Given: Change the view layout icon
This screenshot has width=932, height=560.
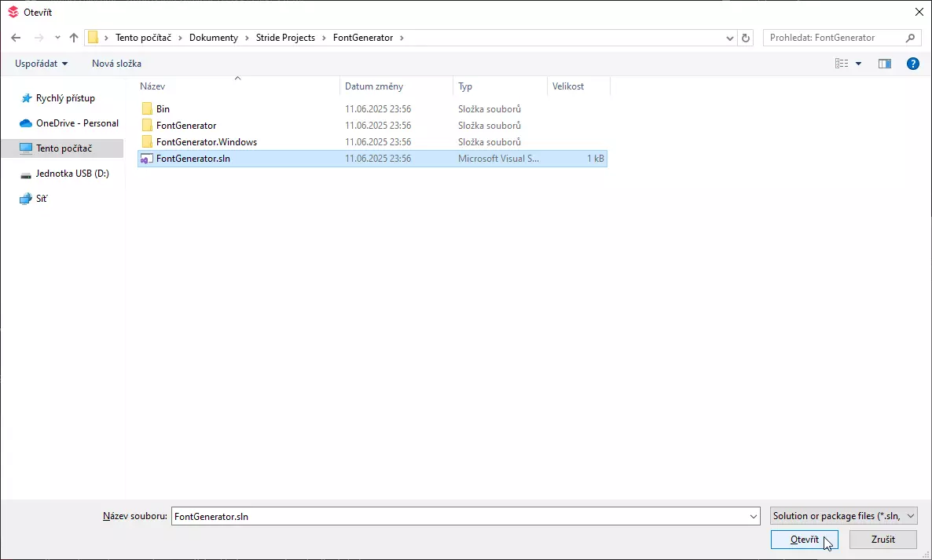Looking at the screenshot, I should 842,64.
